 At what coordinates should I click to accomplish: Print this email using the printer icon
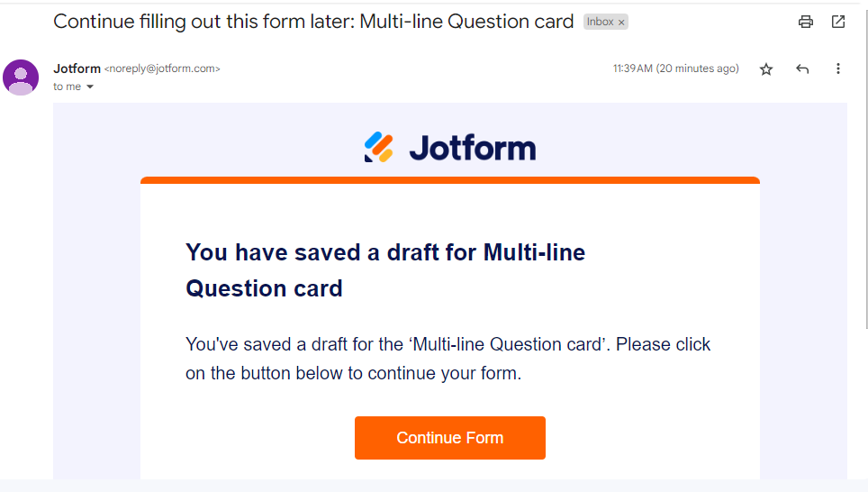click(806, 22)
